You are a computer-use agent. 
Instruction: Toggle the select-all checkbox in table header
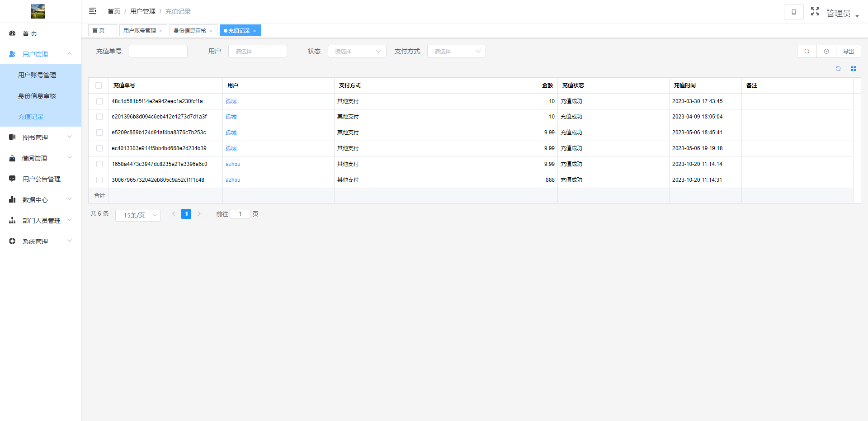[x=99, y=85]
